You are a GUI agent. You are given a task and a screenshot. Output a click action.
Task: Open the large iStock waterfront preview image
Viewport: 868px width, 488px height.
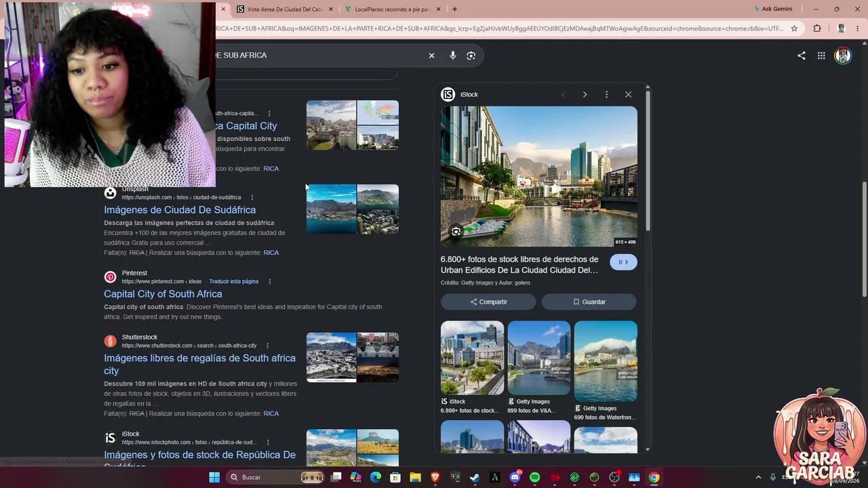click(x=539, y=176)
